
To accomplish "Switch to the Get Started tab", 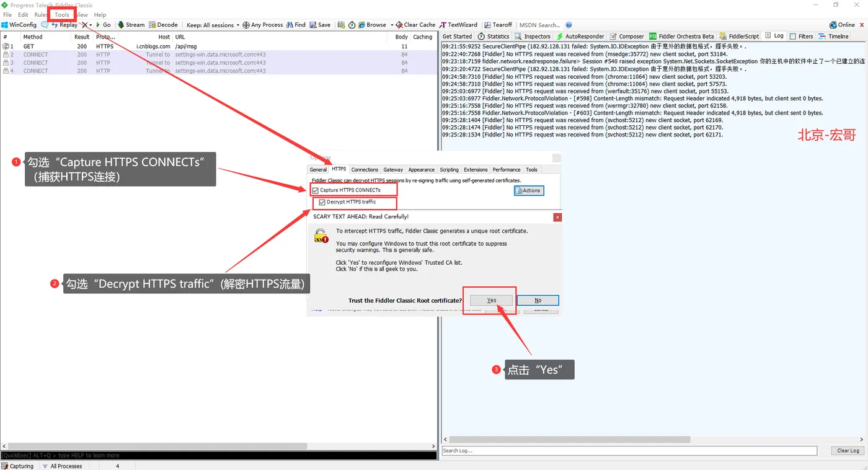I will [457, 37].
